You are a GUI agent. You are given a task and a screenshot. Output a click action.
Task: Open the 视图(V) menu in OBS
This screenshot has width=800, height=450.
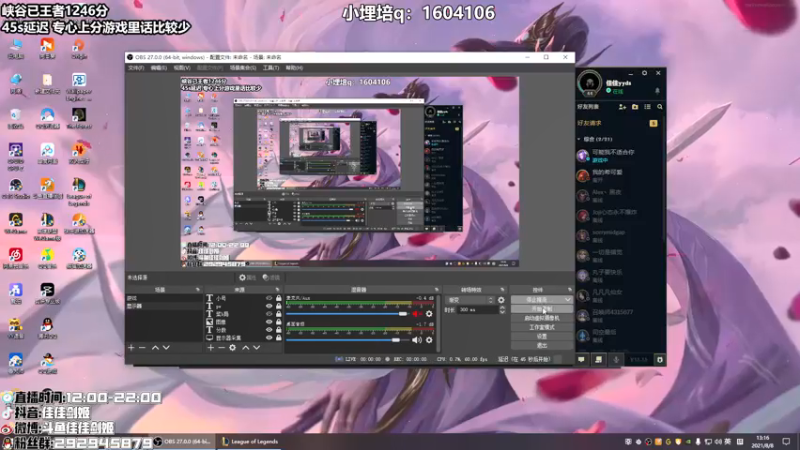(182, 68)
